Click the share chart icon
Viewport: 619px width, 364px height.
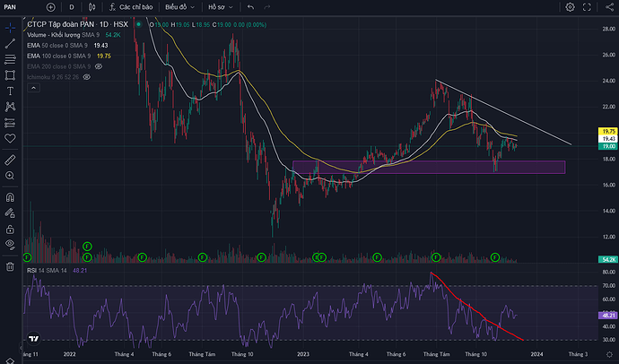point(609,7)
